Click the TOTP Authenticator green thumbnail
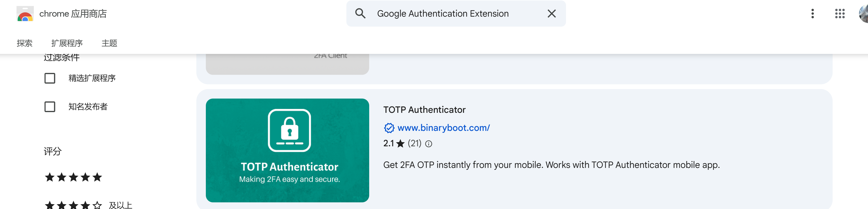This screenshot has height=209, width=868. pyautogui.click(x=288, y=150)
